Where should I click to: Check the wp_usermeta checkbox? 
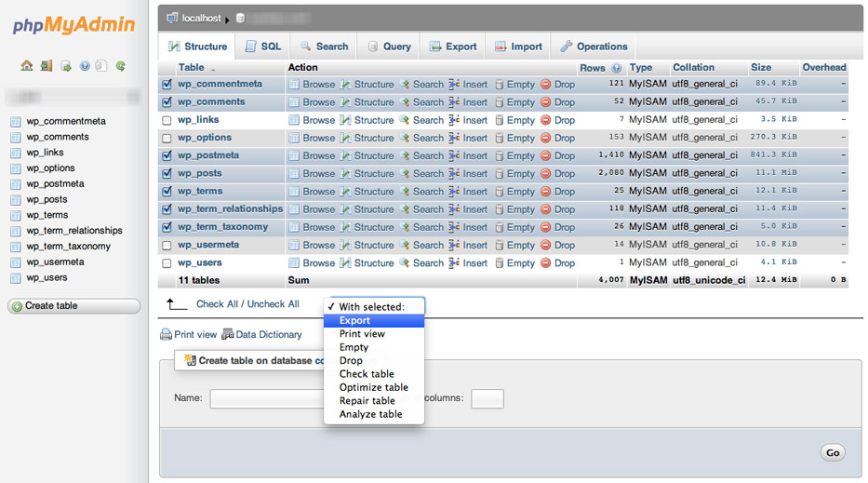(x=167, y=245)
